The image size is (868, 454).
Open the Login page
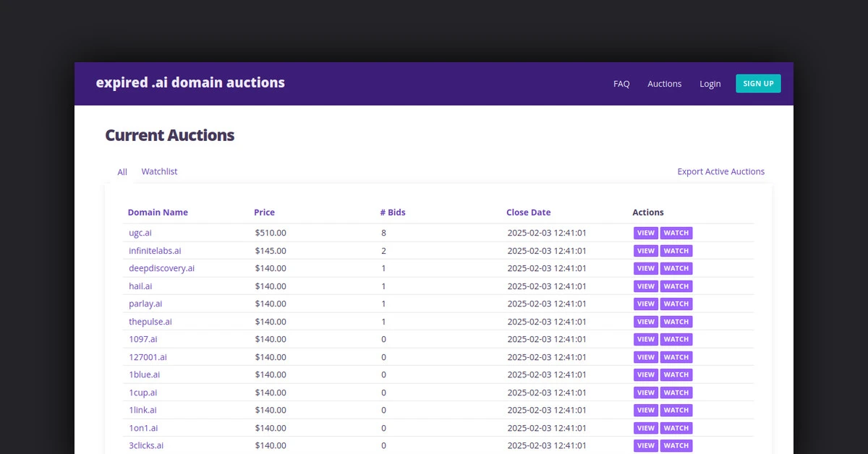pos(710,84)
